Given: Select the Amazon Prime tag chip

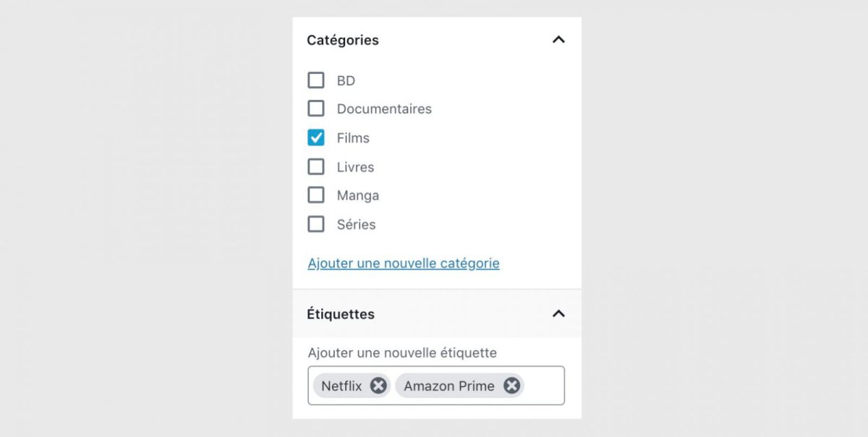Looking at the screenshot, I should tap(449, 386).
